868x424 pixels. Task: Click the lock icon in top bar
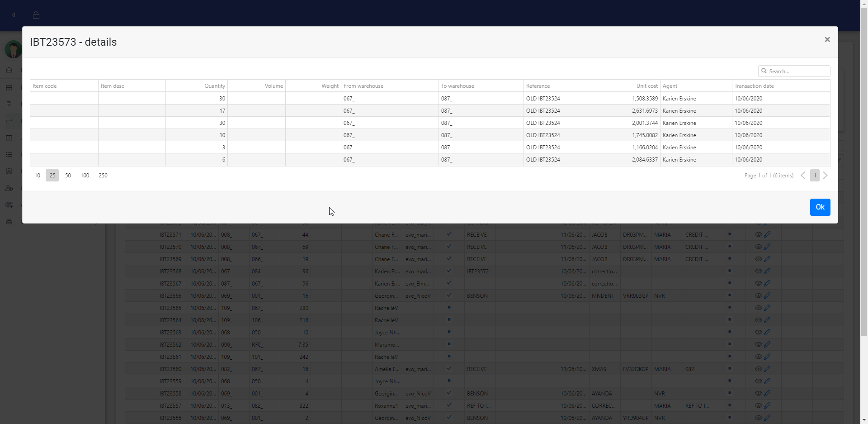(36, 15)
